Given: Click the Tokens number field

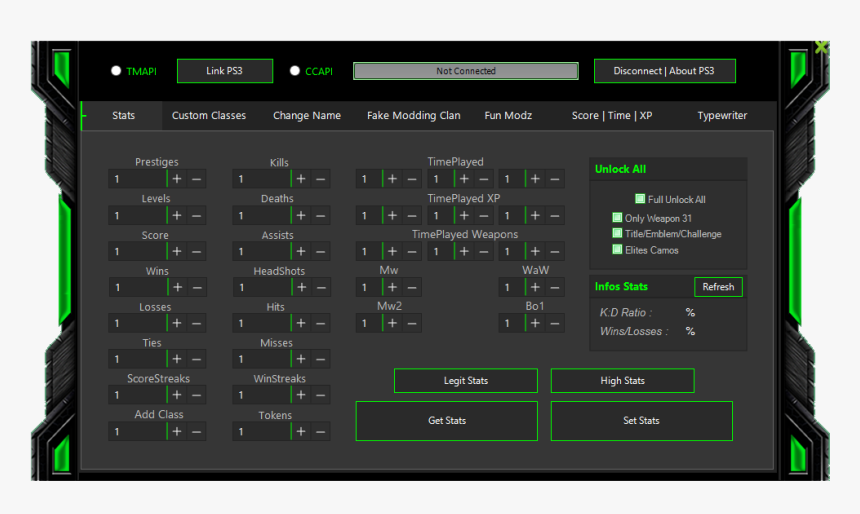Looking at the screenshot, I should point(262,432).
